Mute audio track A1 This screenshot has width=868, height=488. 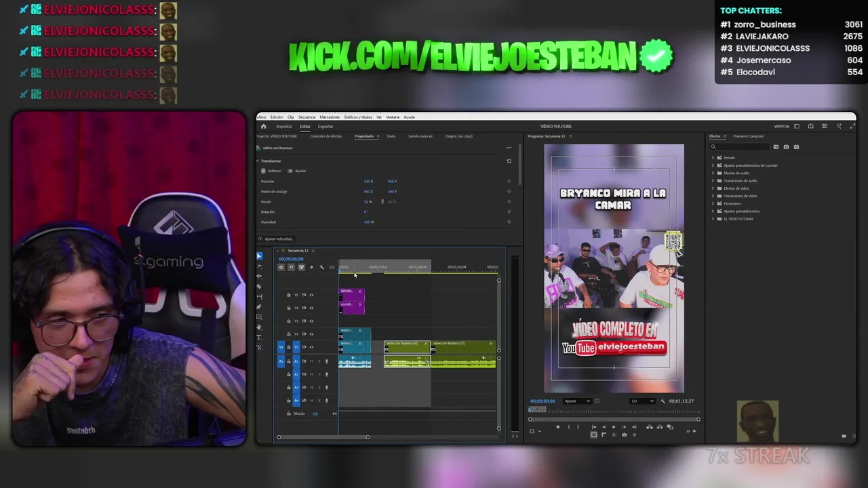(311, 361)
